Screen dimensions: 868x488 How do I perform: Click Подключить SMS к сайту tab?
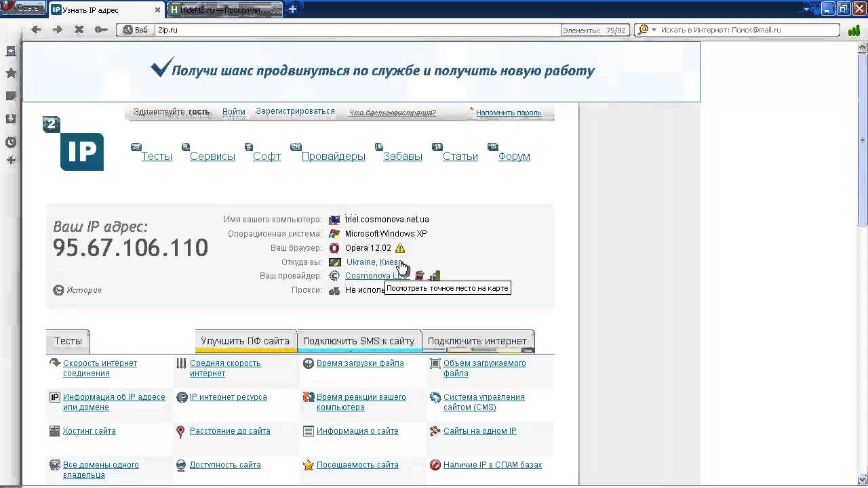pos(359,341)
